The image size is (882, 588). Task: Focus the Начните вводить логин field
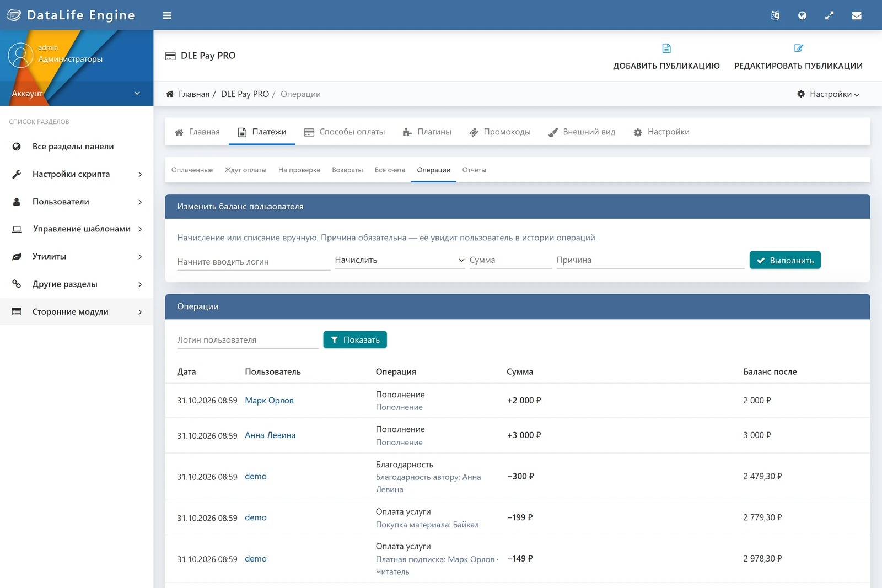[254, 262]
